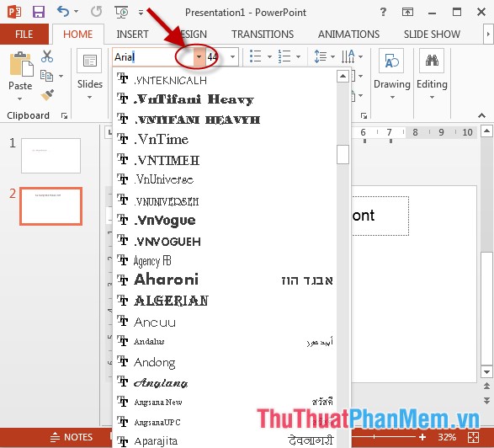This screenshot has width=494, height=448.
Task: Open the TRANSITIONS tab
Action: coord(263,34)
